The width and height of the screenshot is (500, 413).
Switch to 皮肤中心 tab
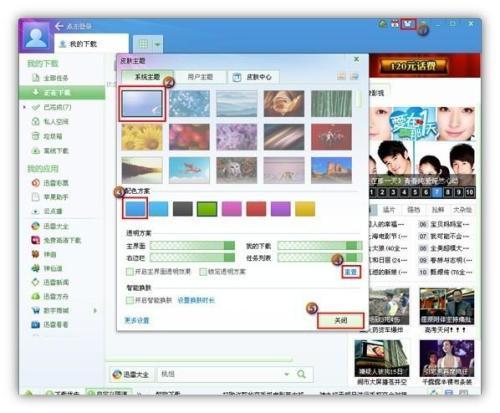tap(253, 77)
